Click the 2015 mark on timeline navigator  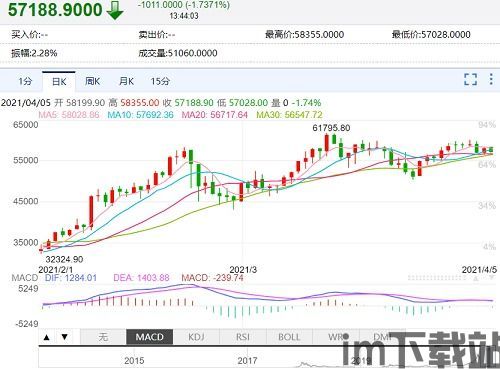[134, 361]
